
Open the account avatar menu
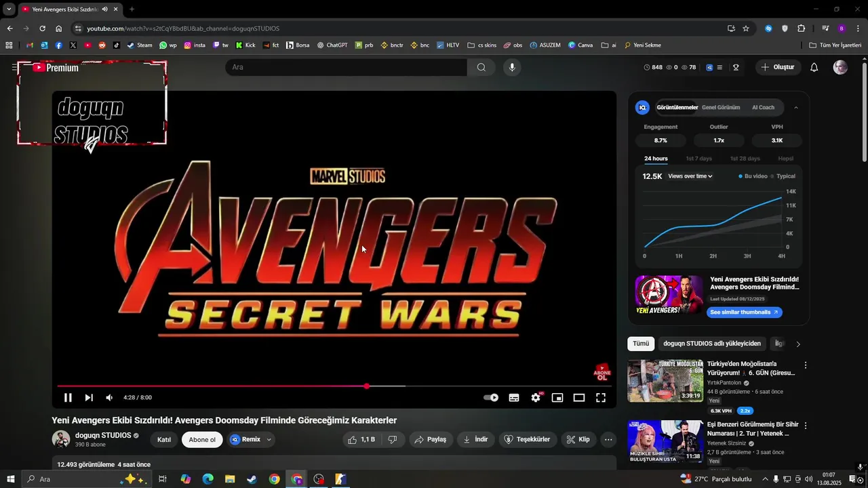(840, 67)
